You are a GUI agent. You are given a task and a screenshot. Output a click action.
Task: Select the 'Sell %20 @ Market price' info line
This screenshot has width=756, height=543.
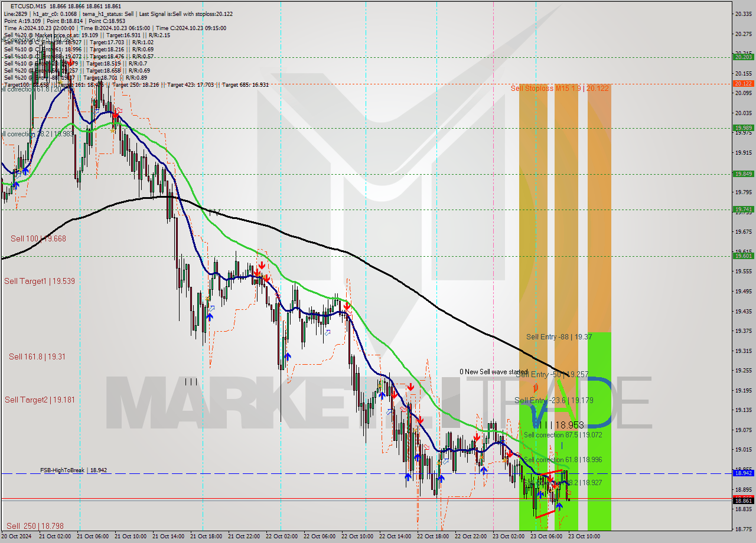click(x=87, y=35)
